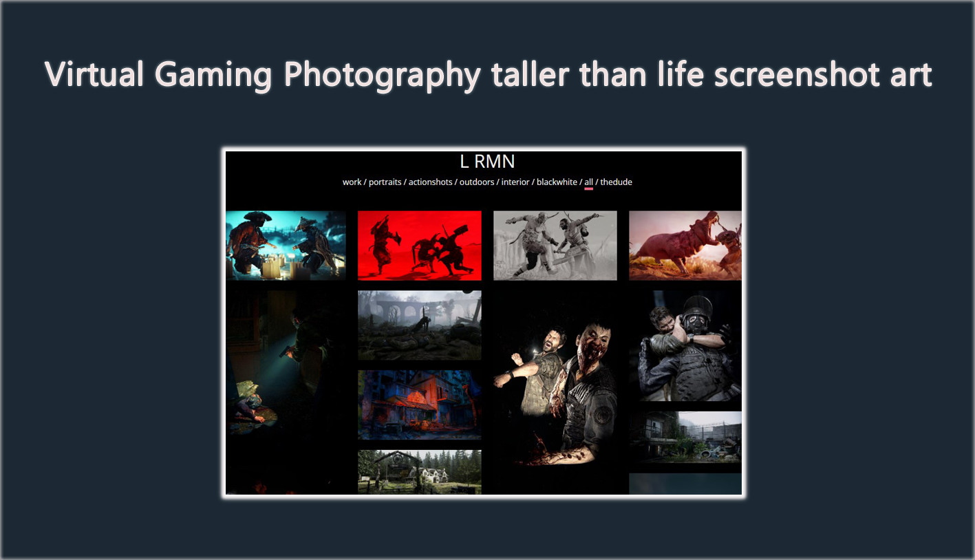Screen dimensions: 975x560
Task: Open the work category filter
Action: [x=352, y=182]
